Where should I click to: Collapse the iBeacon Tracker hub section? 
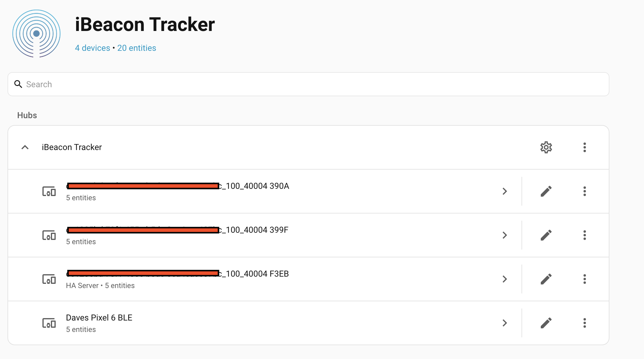click(25, 147)
